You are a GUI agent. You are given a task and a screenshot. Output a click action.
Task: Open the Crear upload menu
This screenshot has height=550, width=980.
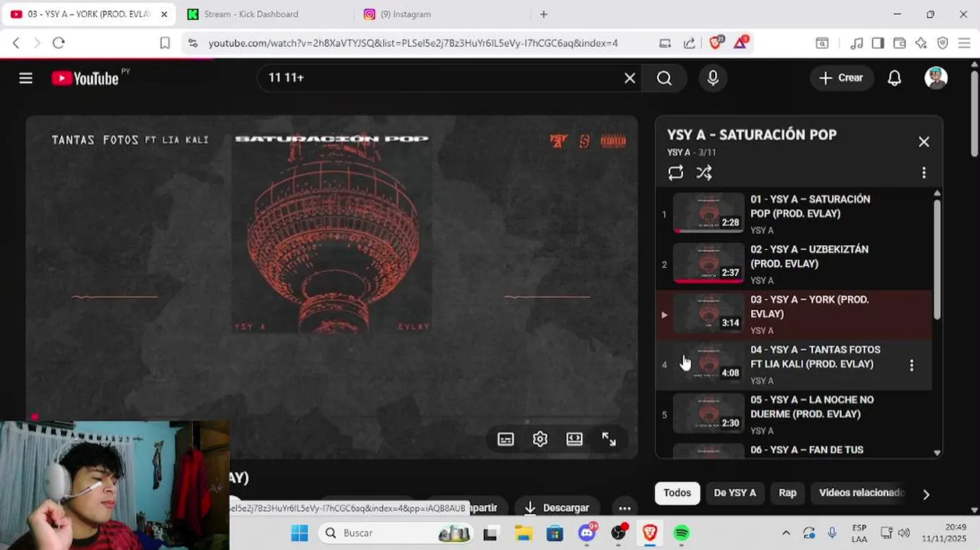point(841,78)
